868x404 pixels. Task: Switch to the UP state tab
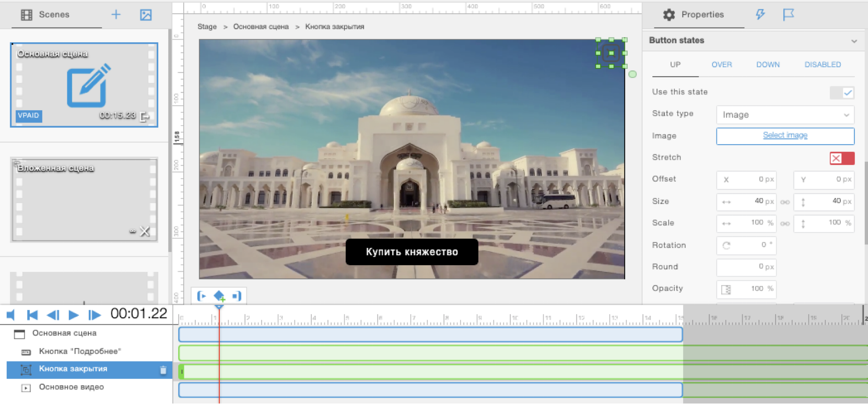[675, 65]
